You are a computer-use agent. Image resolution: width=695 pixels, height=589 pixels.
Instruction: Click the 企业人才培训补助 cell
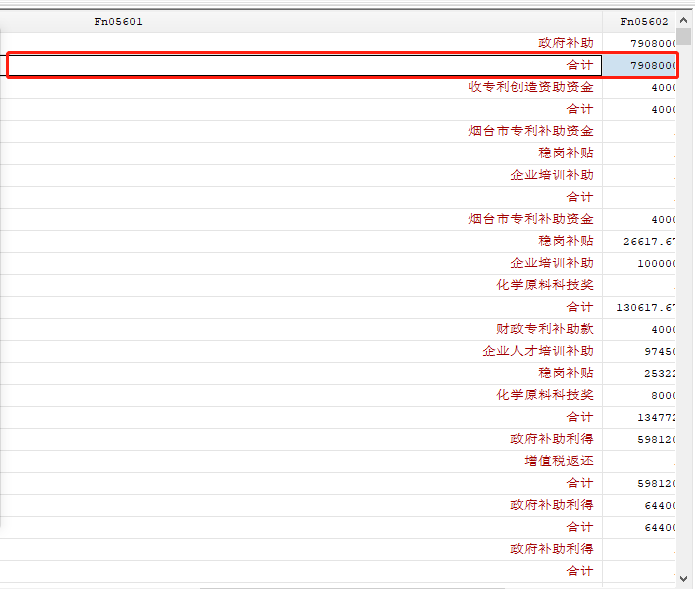(x=301, y=351)
